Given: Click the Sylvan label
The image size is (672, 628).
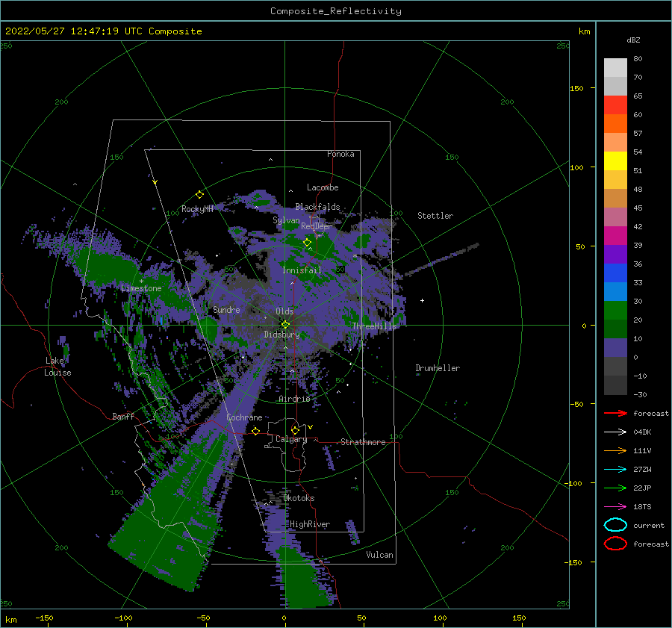Looking at the screenshot, I should (x=286, y=220).
